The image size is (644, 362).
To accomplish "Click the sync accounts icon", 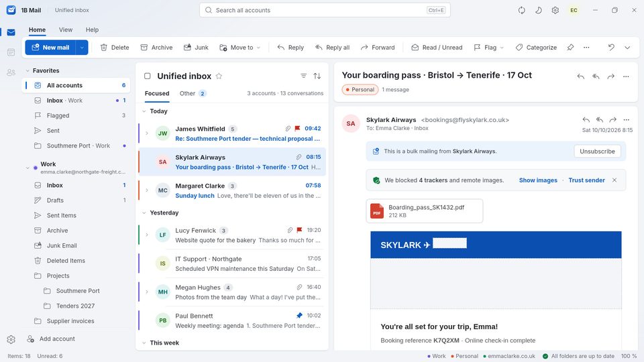I will [x=522, y=10].
